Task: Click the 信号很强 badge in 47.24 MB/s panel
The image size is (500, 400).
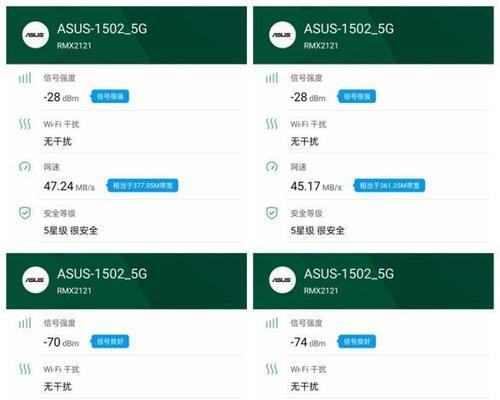Action: tap(110, 97)
